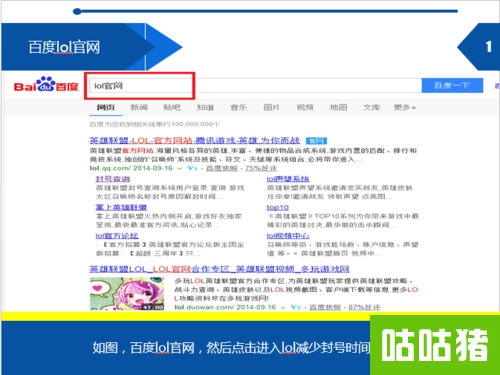The image size is (500, 375).
Task: Click the lol.qq.com result URL
Action: [110, 168]
